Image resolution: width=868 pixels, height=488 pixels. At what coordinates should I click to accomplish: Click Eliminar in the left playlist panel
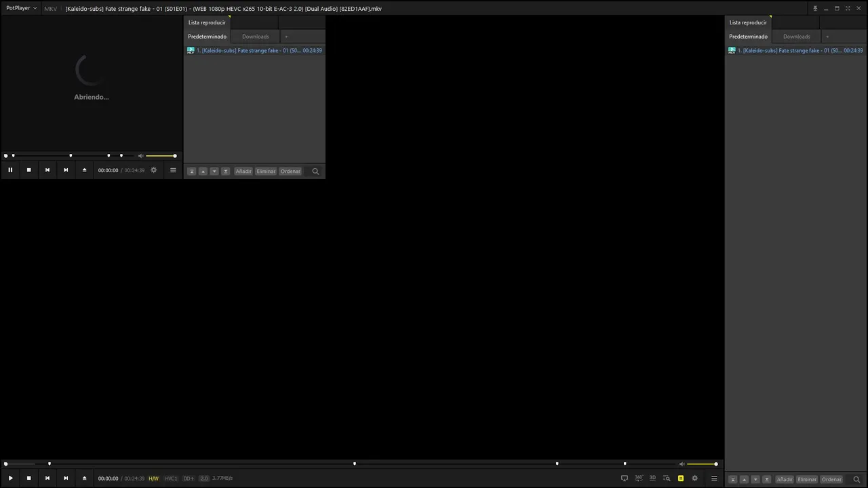(x=266, y=171)
